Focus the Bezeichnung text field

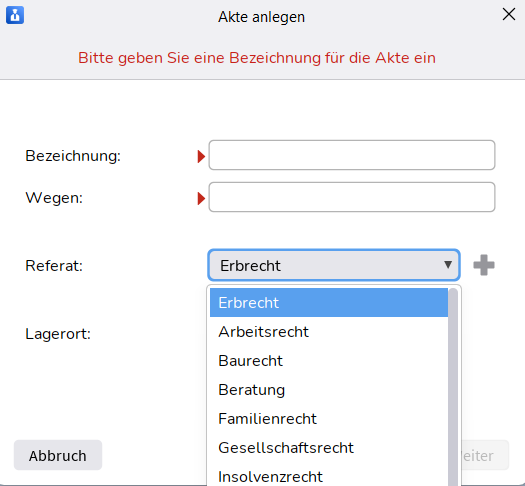pos(352,155)
